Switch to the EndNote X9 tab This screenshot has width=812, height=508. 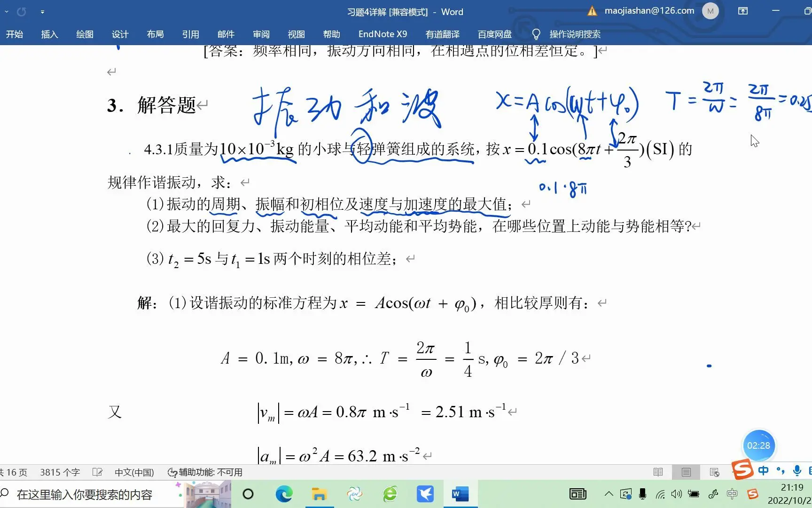point(383,34)
